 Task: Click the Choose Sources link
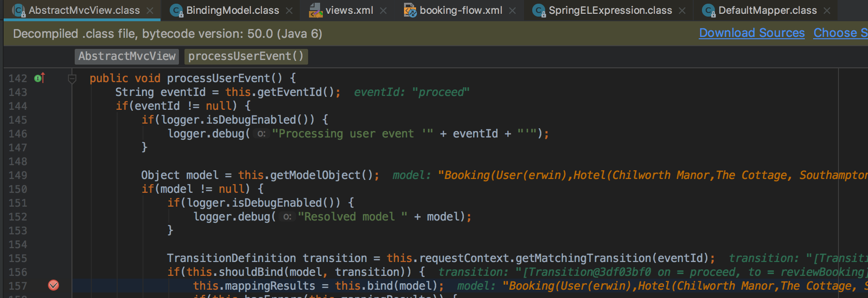[840, 33]
